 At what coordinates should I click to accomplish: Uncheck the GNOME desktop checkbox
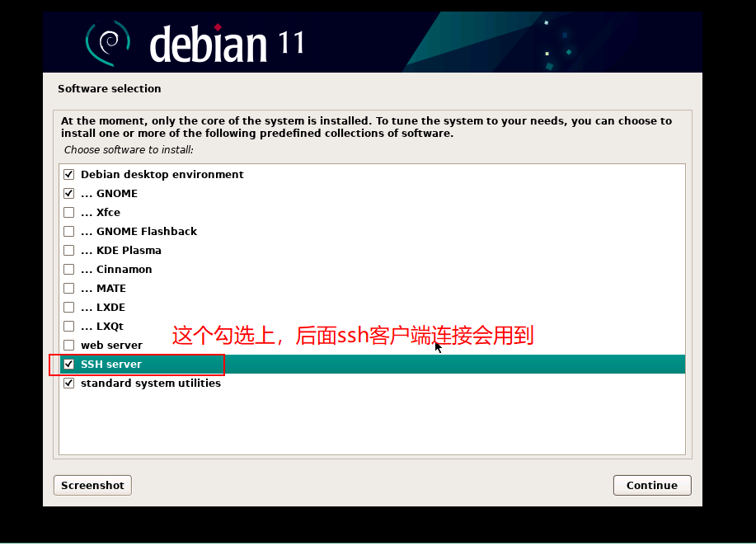(x=69, y=194)
